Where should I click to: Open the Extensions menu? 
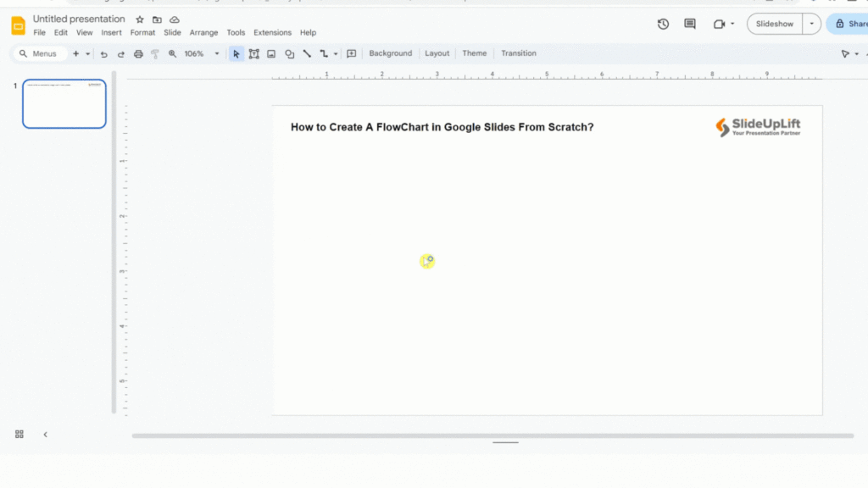click(272, 32)
